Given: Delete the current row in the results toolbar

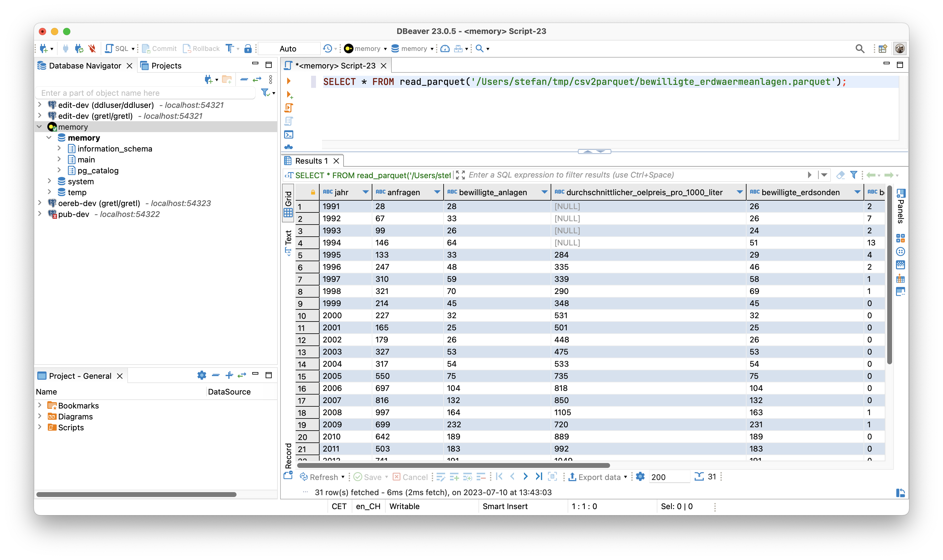Looking at the screenshot, I should click(x=481, y=477).
